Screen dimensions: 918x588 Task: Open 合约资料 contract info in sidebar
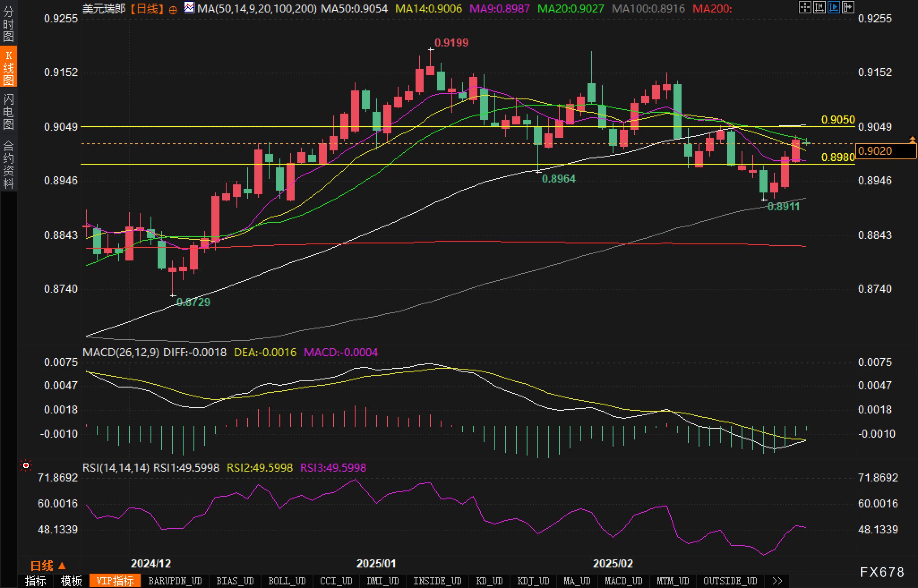[8, 165]
